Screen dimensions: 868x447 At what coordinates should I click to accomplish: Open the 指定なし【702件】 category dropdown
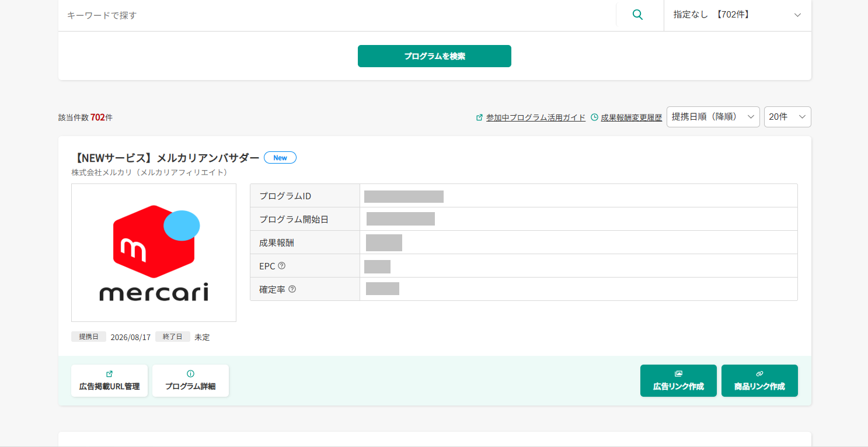coord(737,15)
